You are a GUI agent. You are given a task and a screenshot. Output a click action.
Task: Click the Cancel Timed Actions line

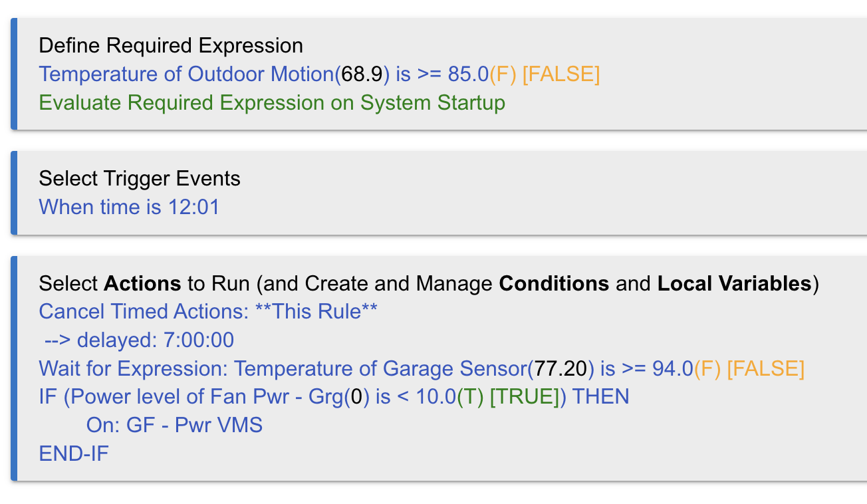pos(208,312)
